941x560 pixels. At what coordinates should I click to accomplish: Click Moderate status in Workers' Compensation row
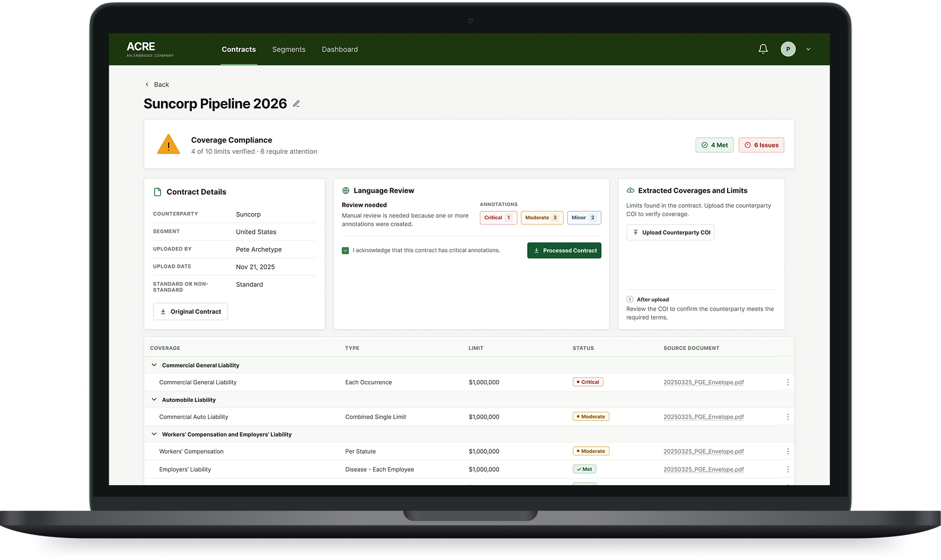591,451
